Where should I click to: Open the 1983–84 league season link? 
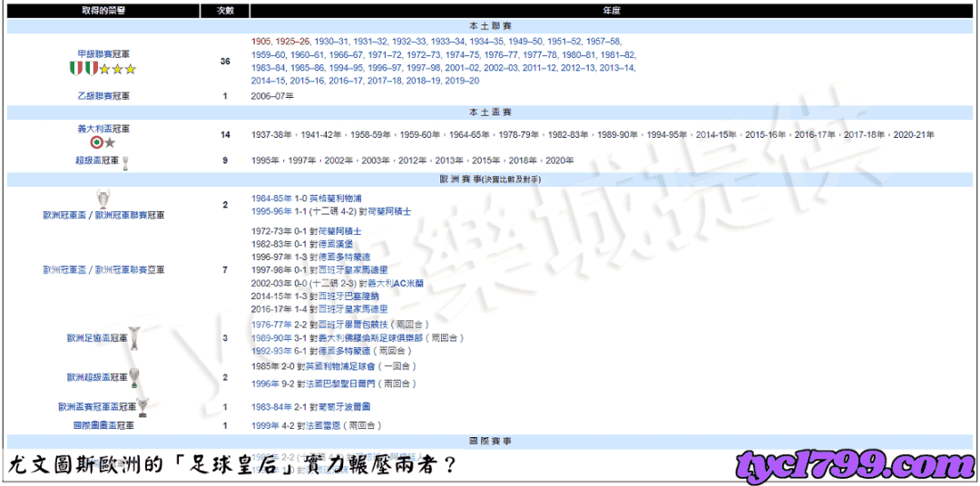269,68
